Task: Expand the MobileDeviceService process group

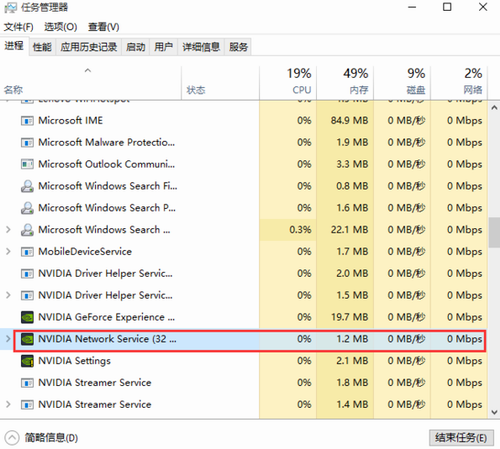Action: pyautogui.click(x=8, y=252)
